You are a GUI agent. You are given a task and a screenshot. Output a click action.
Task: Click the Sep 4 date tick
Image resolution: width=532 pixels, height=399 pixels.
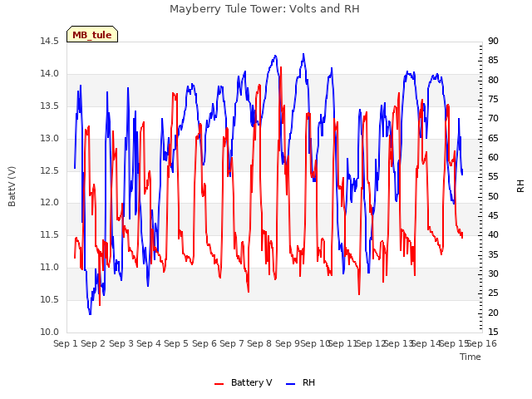149,343
